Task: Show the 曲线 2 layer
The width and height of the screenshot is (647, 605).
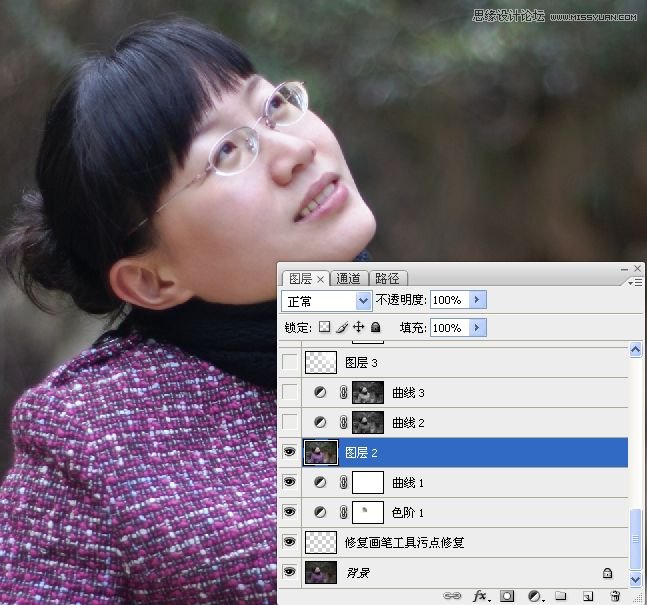Action: click(290, 422)
